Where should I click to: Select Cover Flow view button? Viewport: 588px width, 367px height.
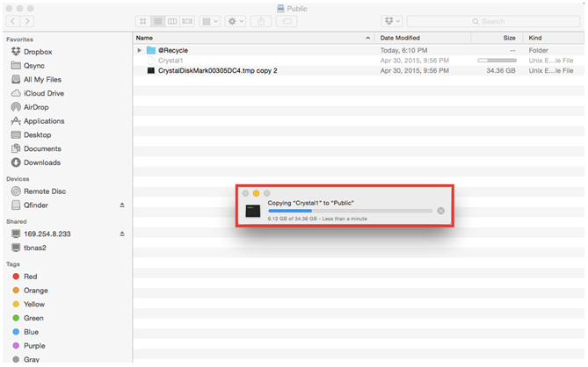(x=185, y=21)
